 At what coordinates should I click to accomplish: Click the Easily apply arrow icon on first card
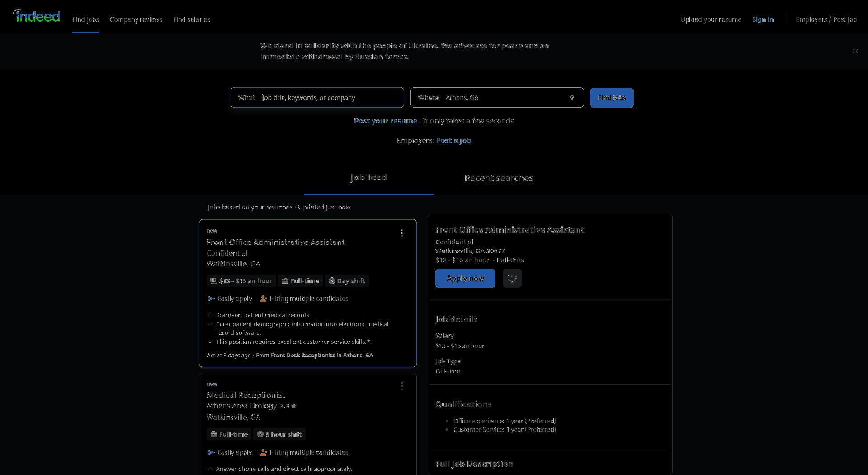(211, 299)
